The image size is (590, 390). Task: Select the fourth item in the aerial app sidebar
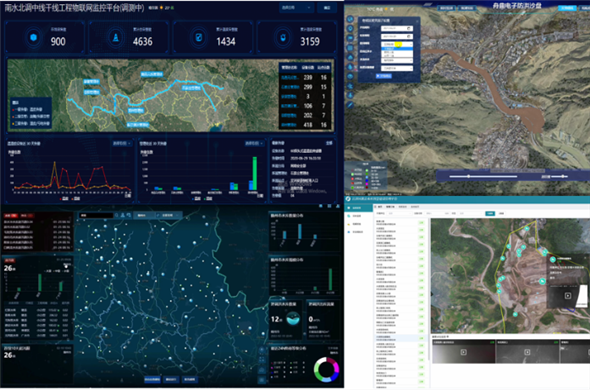tap(359, 232)
